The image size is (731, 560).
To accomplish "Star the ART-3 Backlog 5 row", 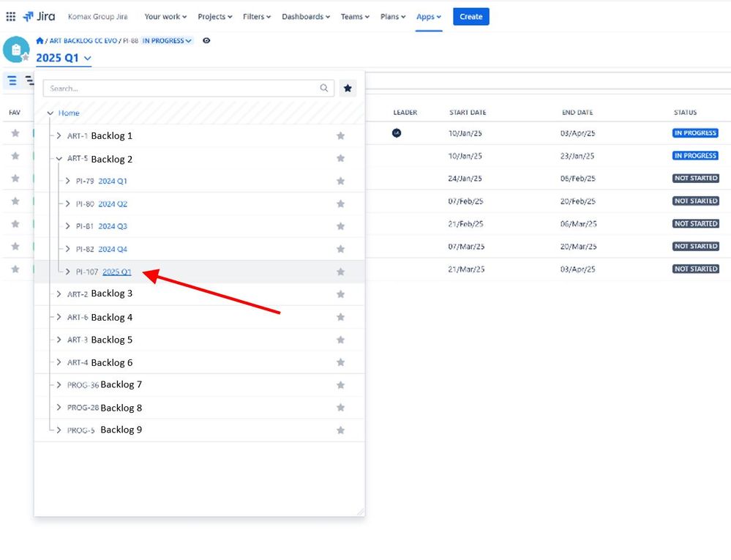I will [x=341, y=340].
